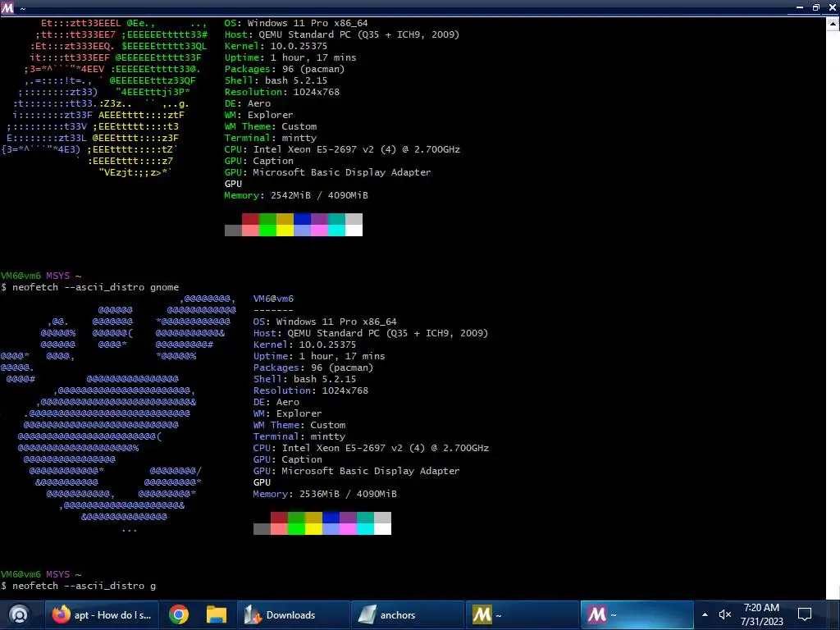Click upper 'Kernel: 10.0.25375' line
This screenshot has width=840, height=630.
click(276, 46)
